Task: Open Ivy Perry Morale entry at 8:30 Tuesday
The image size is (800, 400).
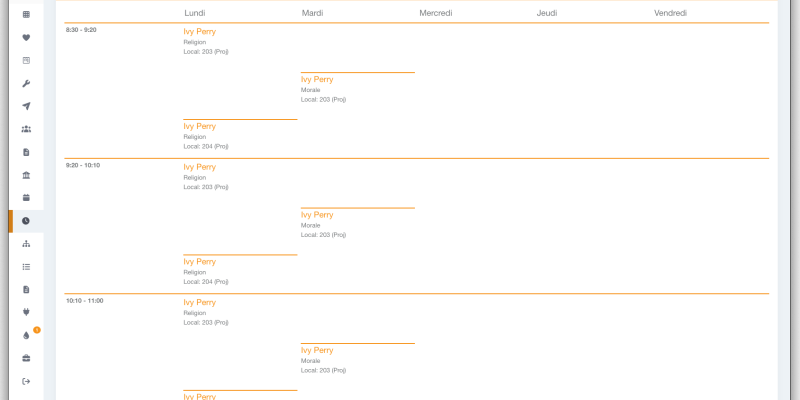Action: pyautogui.click(x=323, y=89)
